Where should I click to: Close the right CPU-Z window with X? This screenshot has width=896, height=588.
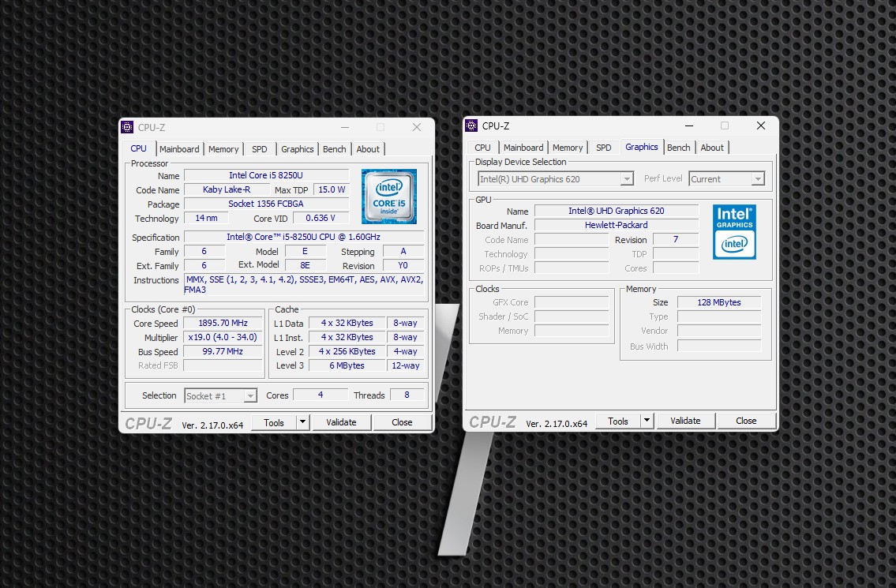click(x=760, y=125)
